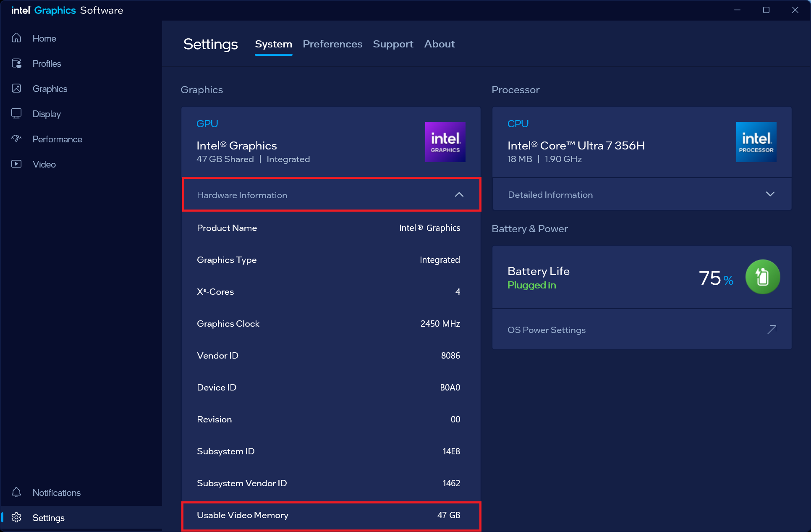Minimize the Intel Graphics Software window
This screenshot has height=532, width=811.
coord(737,10)
